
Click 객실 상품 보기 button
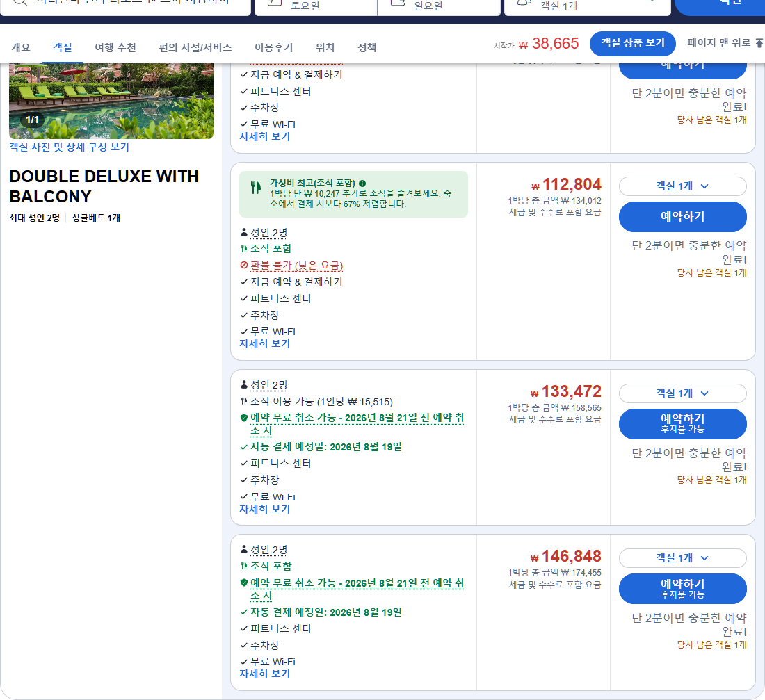(633, 43)
